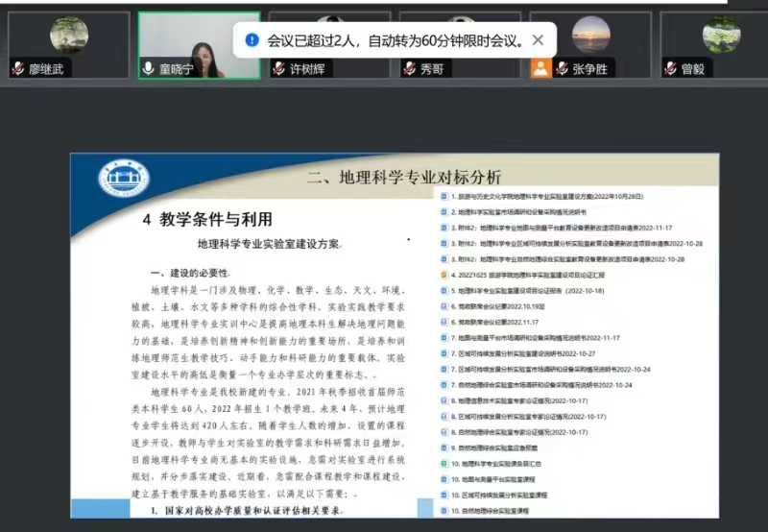Click the muted microphone icon beside 曾毅
This screenshot has height=532, width=768.
671,69
